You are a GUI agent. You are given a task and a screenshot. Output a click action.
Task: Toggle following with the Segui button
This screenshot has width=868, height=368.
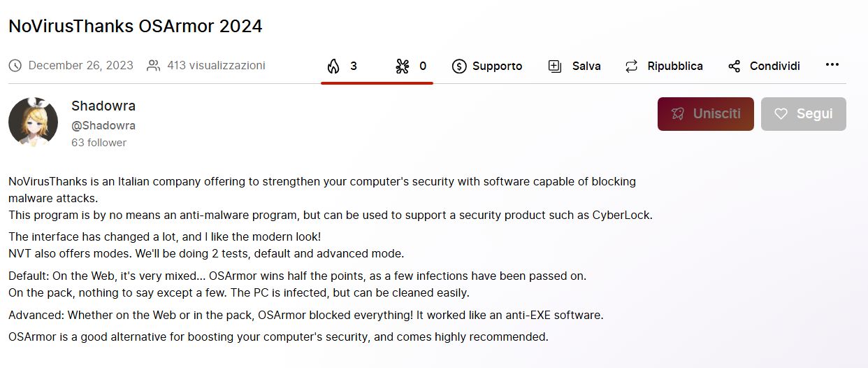[803, 114]
